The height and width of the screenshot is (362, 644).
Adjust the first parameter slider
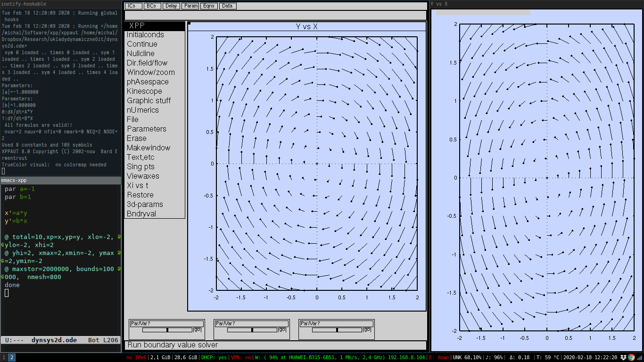[167, 330]
